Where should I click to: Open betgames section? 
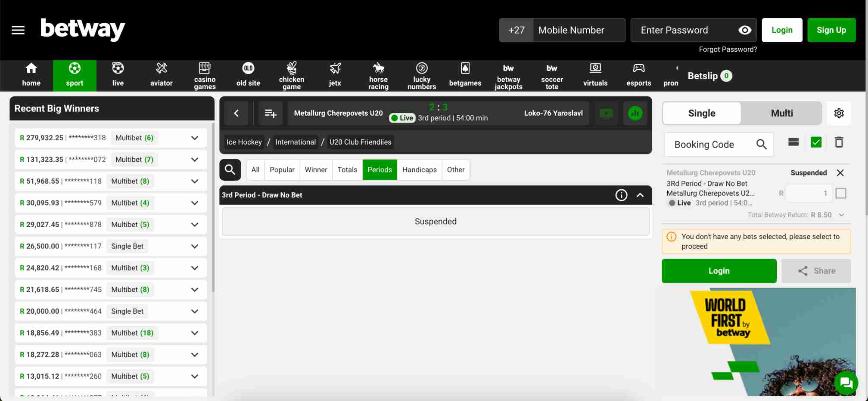tap(465, 75)
